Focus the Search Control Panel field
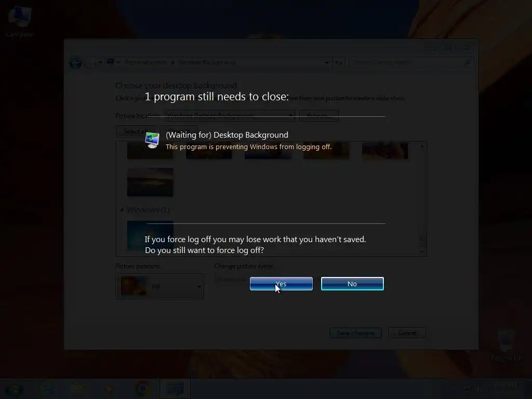This screenshot has height=399, width=532. click(x=410, y=62)
